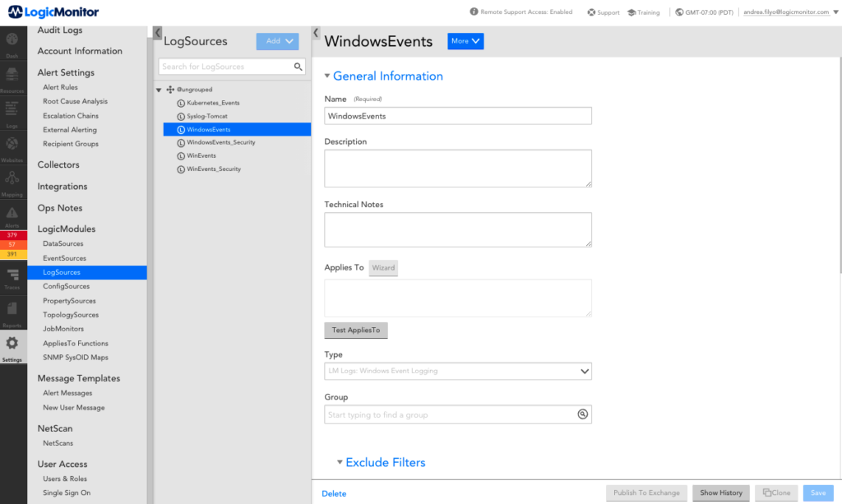
Task: Click the warning alerts count 391
Action: [x=12, y=254]
